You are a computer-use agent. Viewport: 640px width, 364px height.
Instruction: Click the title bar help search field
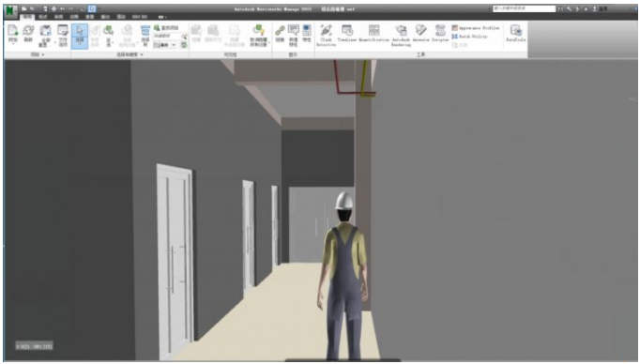pos(524,8)
